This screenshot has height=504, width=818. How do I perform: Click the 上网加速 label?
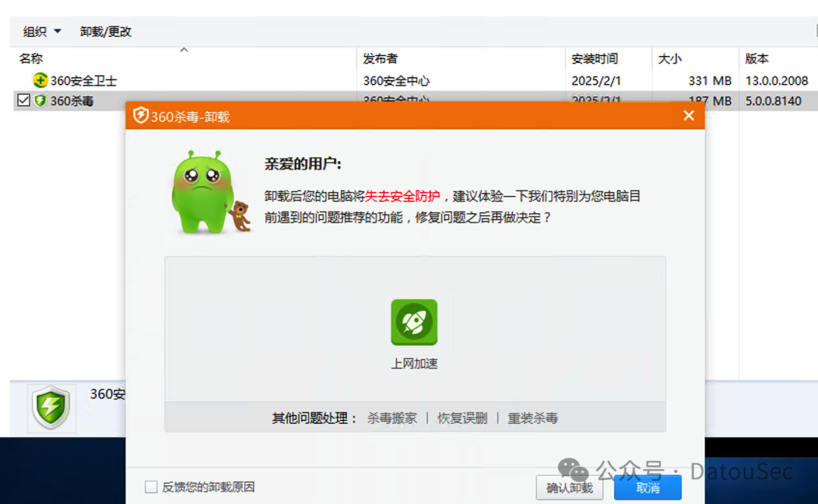414,363
